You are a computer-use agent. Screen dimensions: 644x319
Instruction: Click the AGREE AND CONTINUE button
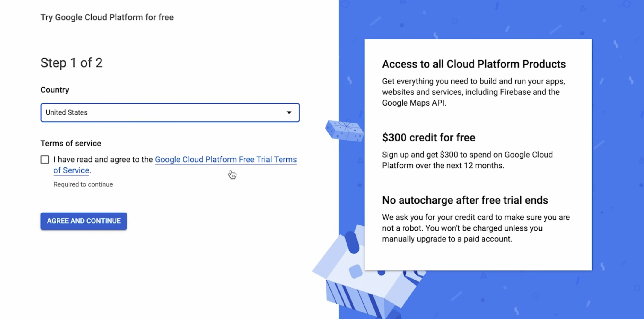(84, 221)
